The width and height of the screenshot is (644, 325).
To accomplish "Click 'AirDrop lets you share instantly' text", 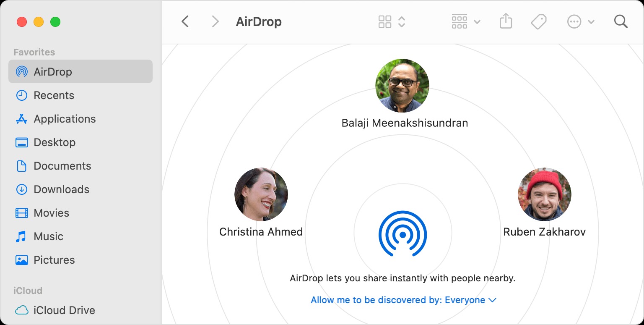I will tap(402, 278).
